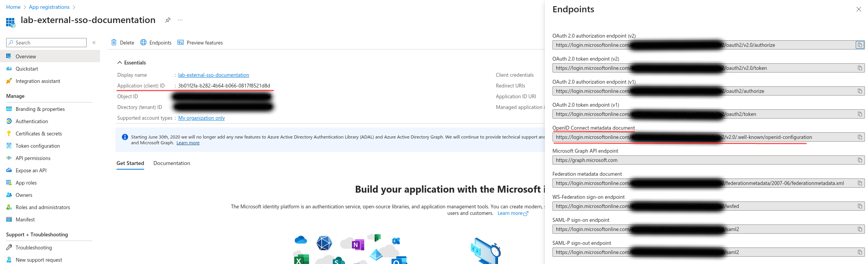The image size is (868, 264).
Task: Click App registrations breadcrumb link
Action: [x=49, y=7]
